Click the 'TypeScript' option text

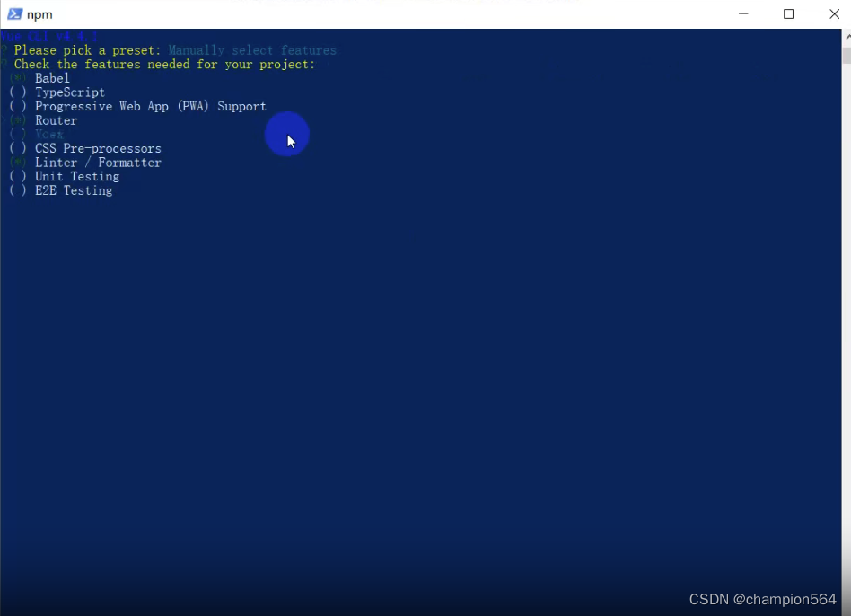click(x=70, y=92)
